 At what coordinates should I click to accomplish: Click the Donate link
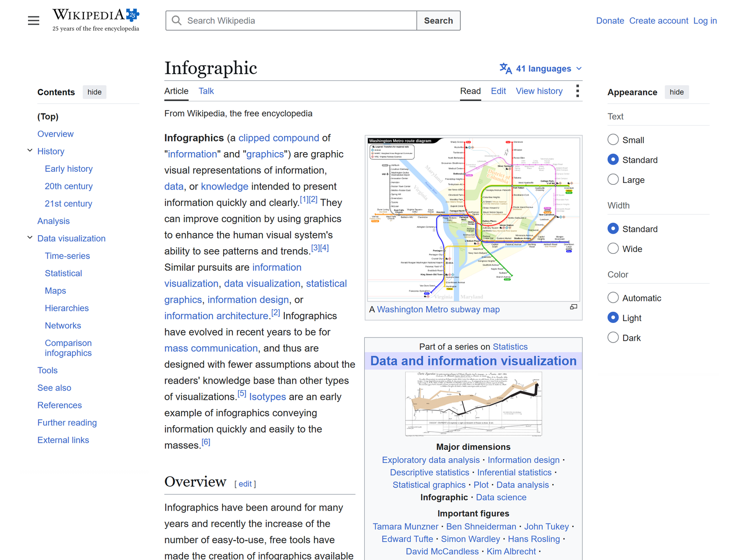(610, 21)
